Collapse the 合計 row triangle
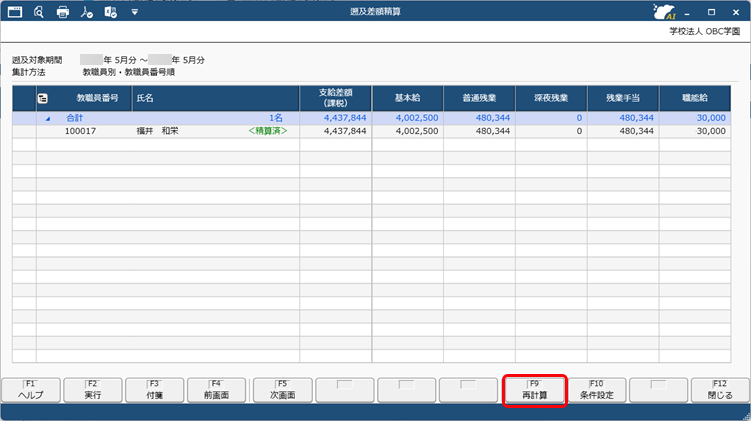752x421 pixels. (48, 118)
